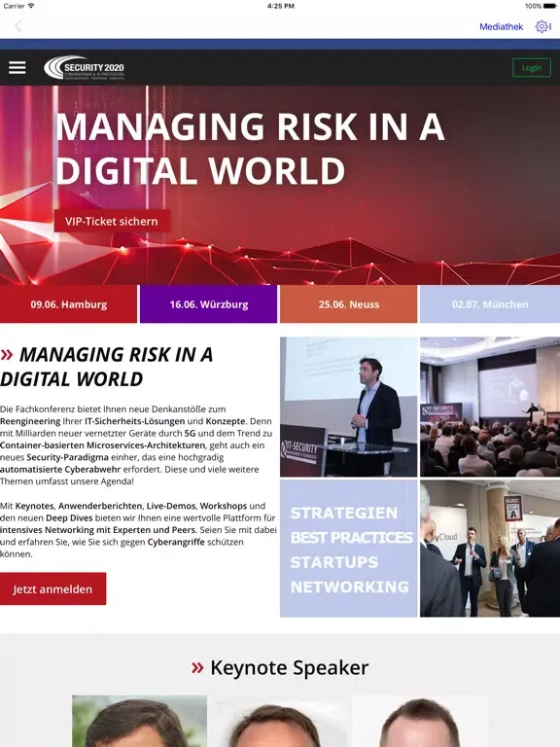Open the first keynote speaker portrait
This screenshot has height=747, width=560.
click(x=140, y=721)
